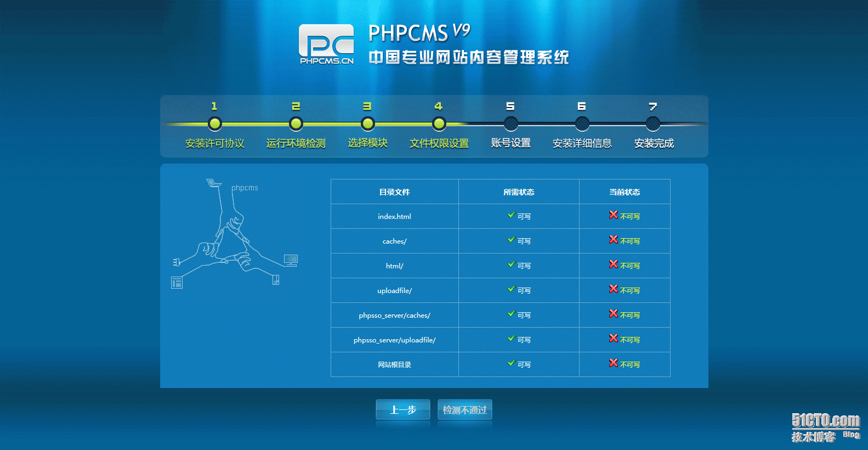Select the 安装完成 step label
The height and width of the screenshot is (450, 868).
point(654,143)
